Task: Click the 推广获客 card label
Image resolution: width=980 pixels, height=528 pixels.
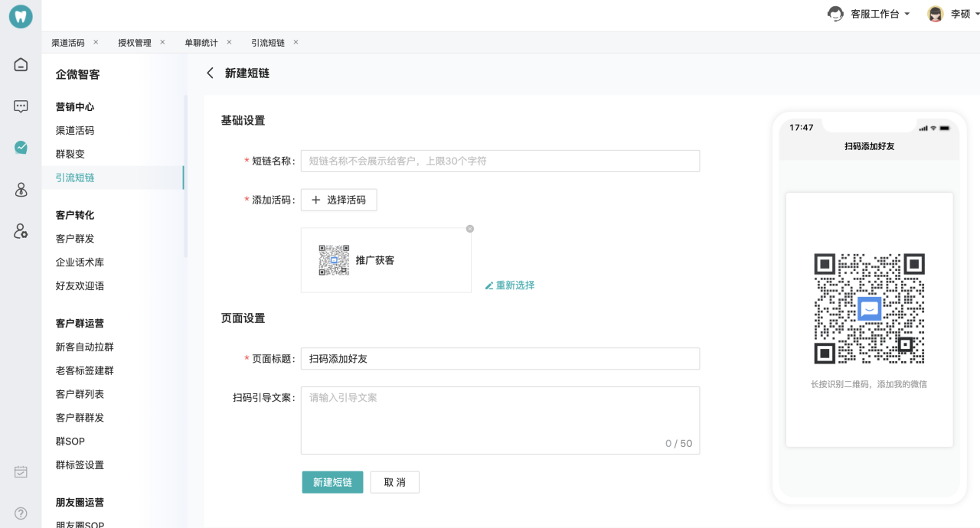Action: pyautogui.click(x=375, y=260)
